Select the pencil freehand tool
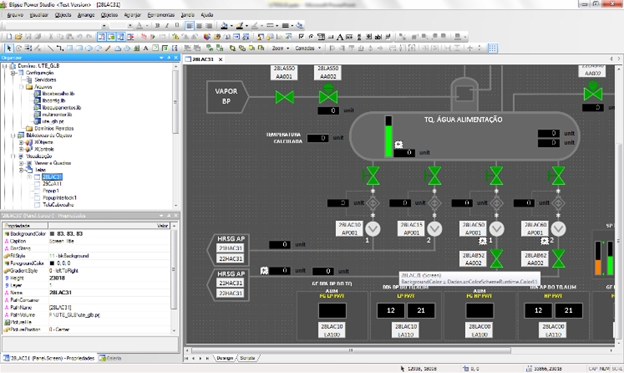 click(108, 48)
